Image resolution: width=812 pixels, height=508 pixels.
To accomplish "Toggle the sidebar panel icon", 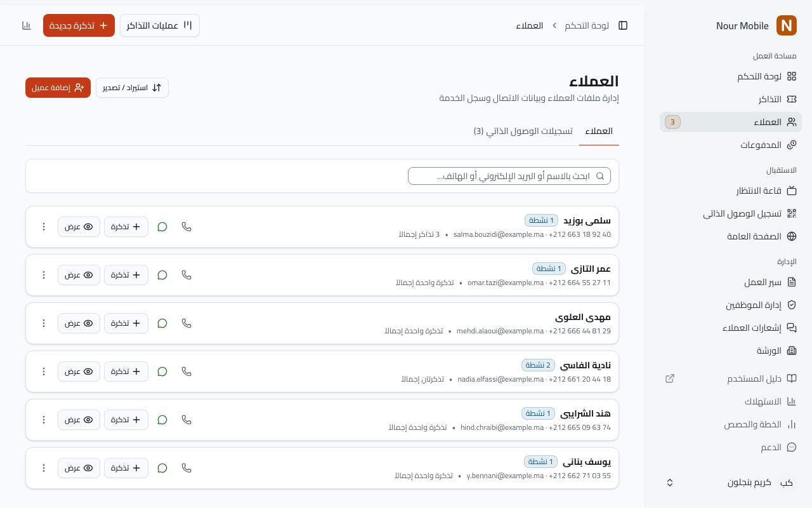I will [x=623, y=25].
